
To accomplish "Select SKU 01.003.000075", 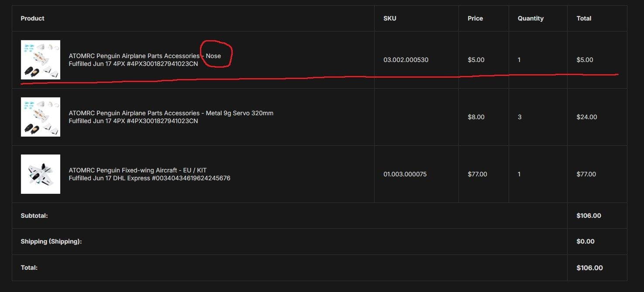I will [x=406, y=174].
